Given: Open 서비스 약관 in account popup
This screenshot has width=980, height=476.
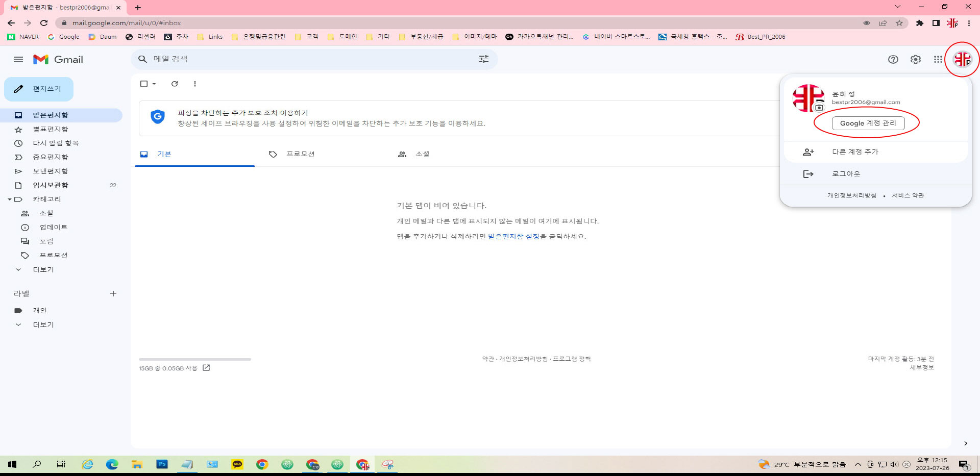Looking at the screenshot, I should tap(908, 195).
